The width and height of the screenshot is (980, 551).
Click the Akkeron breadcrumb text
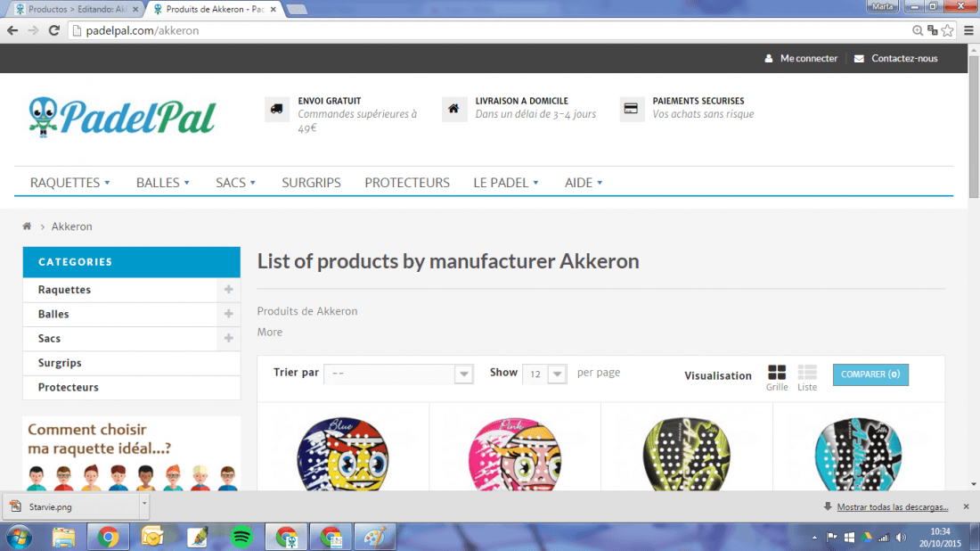72,226
